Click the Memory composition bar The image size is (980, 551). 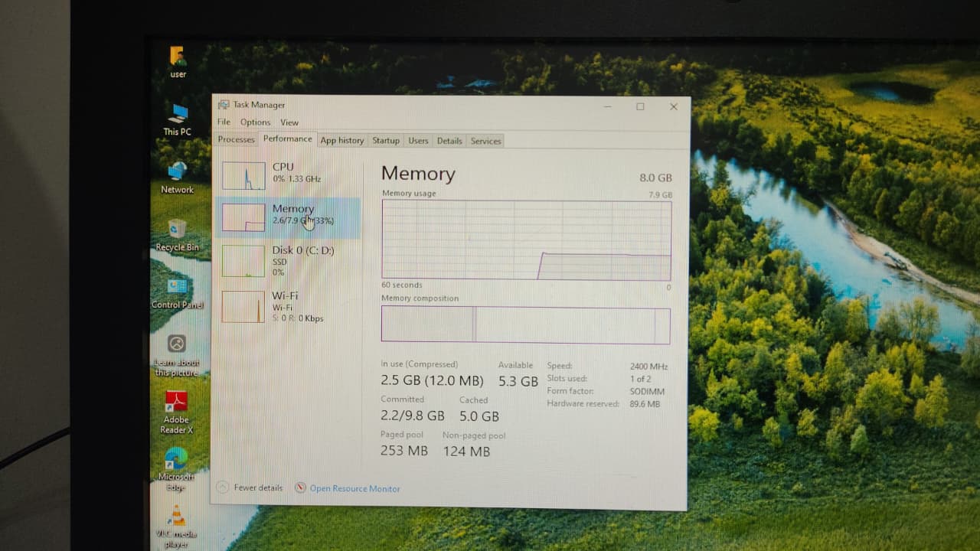525,325
